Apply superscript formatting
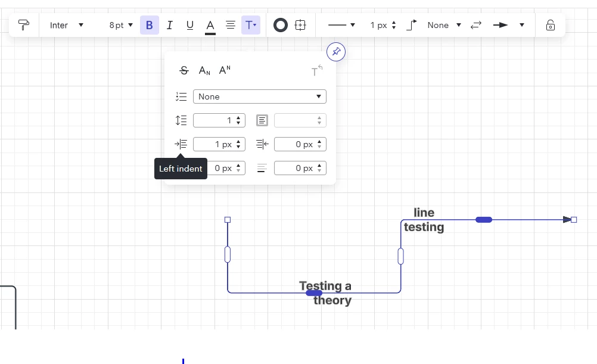The height and width of the screenshot is (364, 597). coord(225,70)
